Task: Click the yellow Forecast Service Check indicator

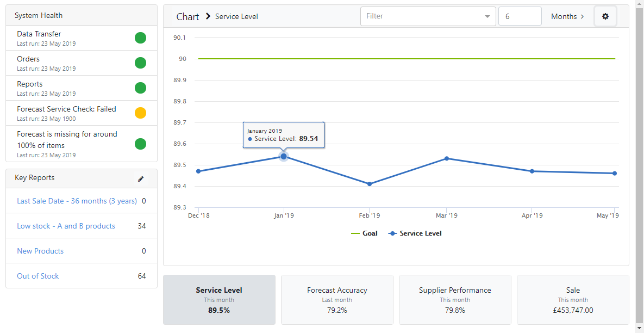Action: point(140,113)
